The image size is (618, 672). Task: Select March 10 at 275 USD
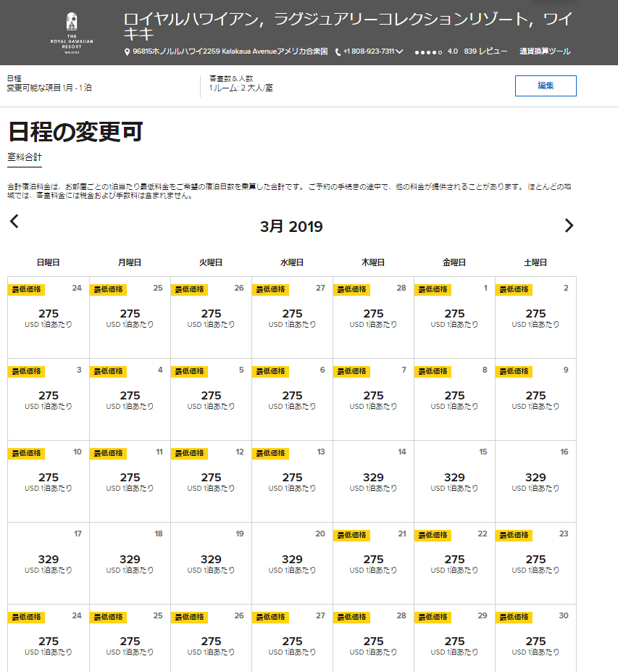(x=49, y=481)
